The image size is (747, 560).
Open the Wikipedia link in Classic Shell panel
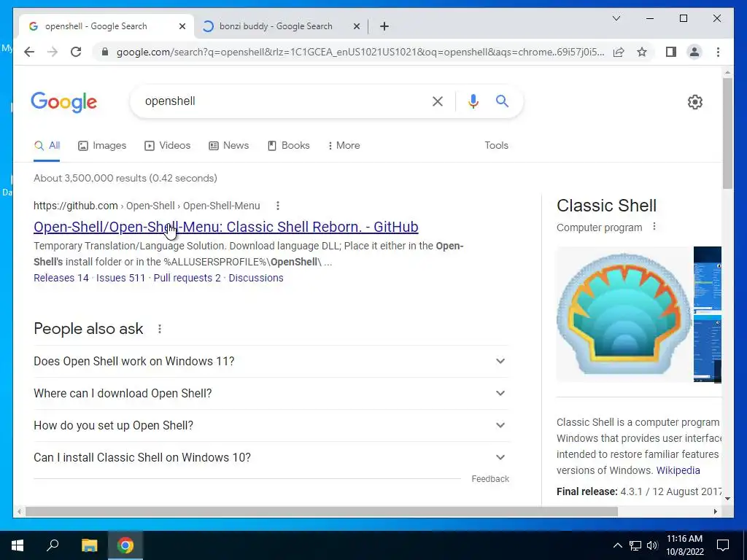[678, 470]
